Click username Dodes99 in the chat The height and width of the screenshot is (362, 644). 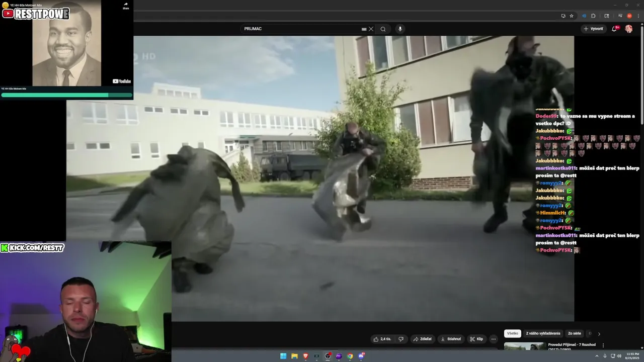tap(546, 116)
